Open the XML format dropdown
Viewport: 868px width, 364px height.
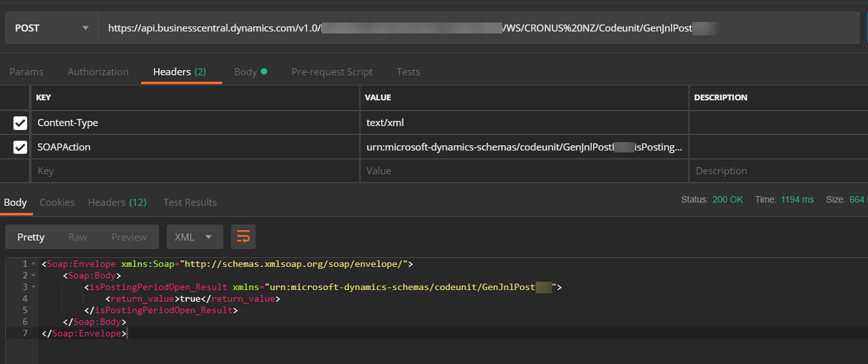pos(194,237)
